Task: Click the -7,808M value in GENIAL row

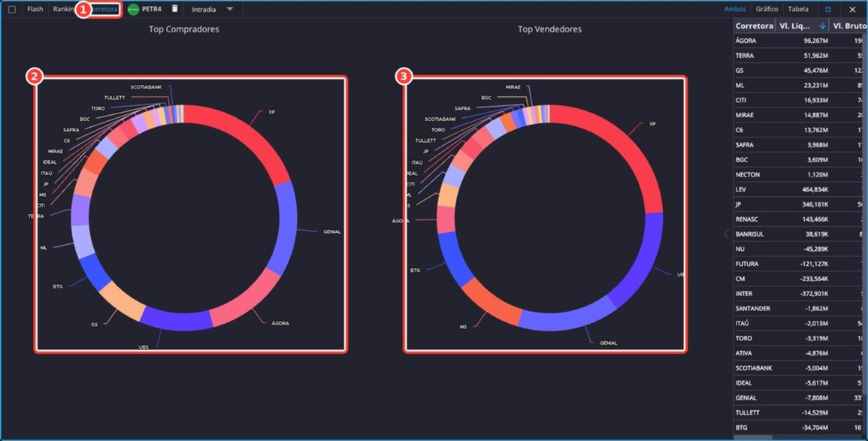Action: point(816,398)
